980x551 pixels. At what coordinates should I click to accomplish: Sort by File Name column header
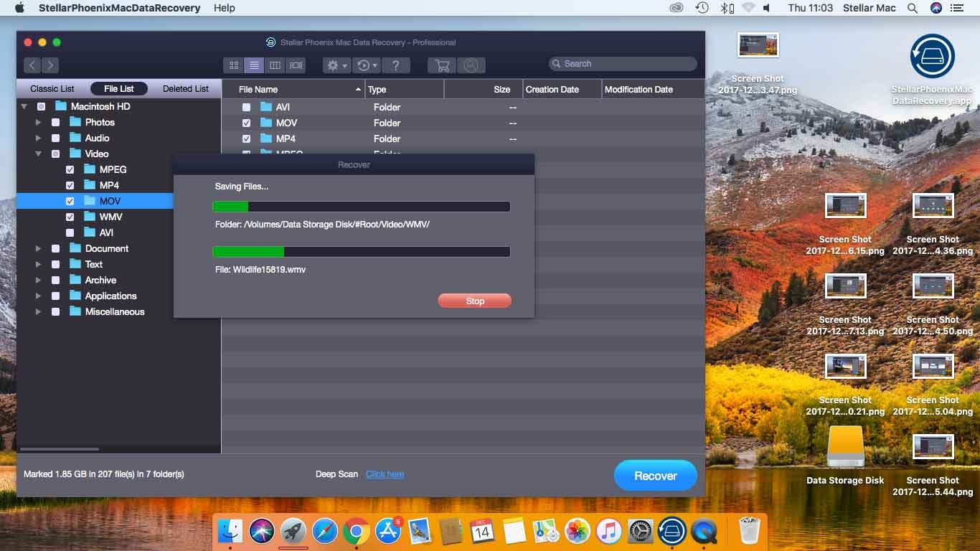click(x=293, y=90)
